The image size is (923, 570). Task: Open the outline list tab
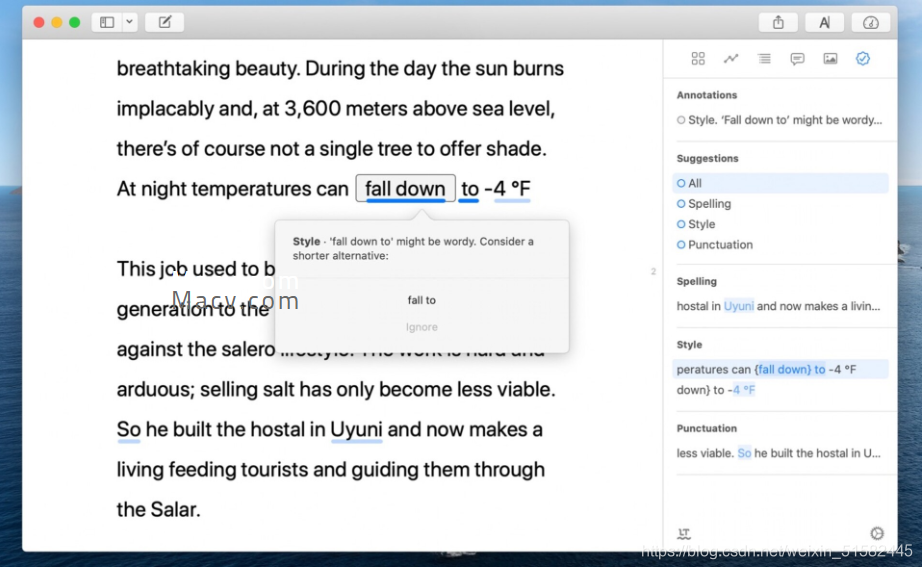(764, 58)
